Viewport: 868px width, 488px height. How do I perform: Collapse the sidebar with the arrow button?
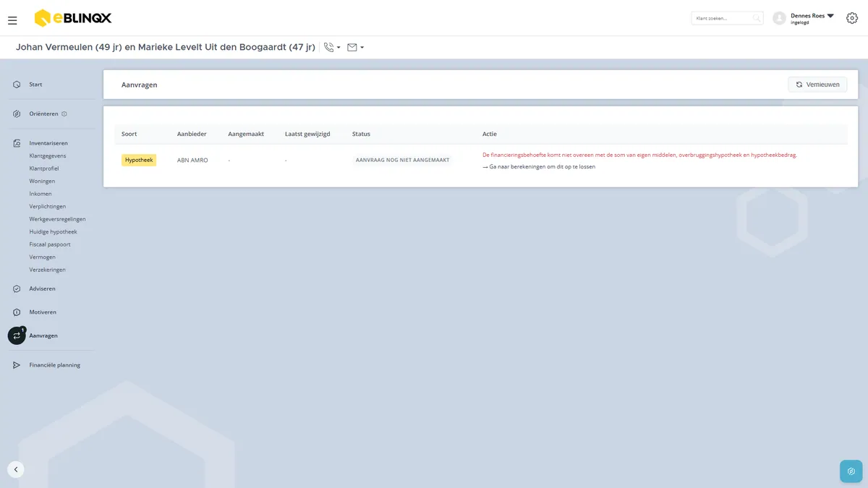pyautogui.click(x=16, y=469)
